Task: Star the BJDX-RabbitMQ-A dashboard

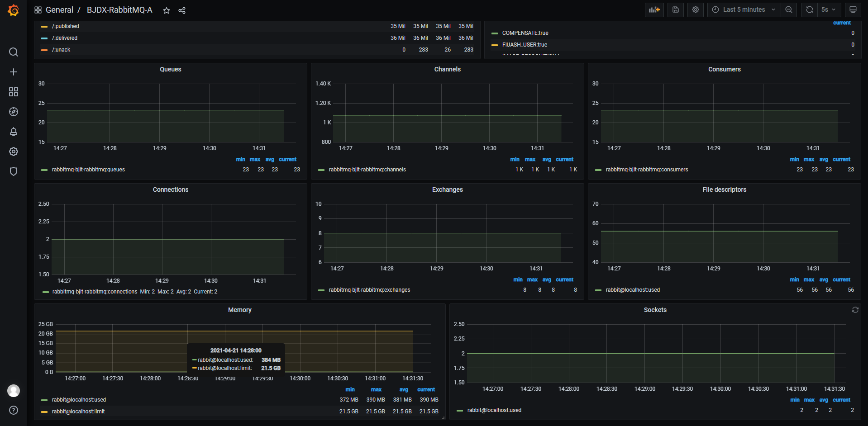Action: 167,10
